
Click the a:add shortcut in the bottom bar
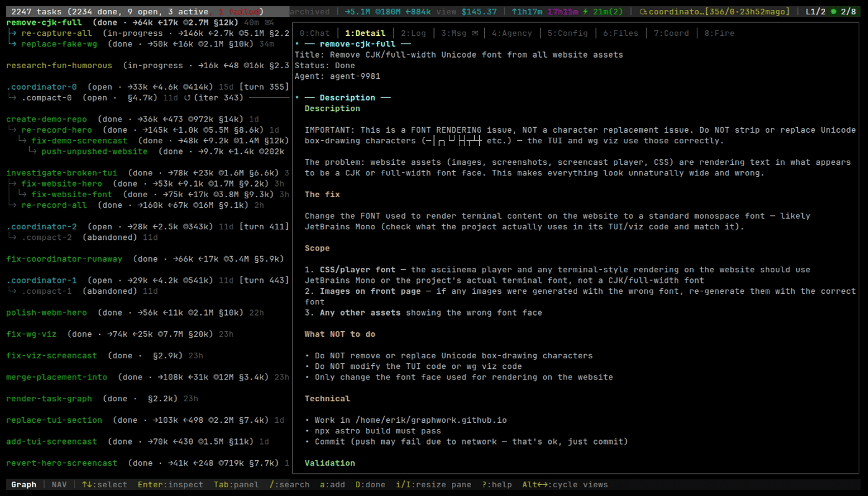click(x=332, y=485)
